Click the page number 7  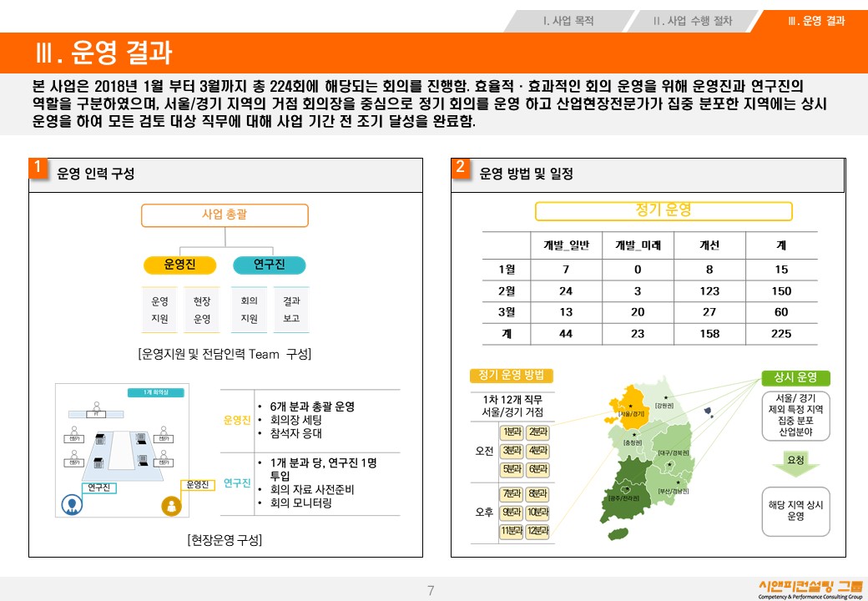tap(431, 590)
